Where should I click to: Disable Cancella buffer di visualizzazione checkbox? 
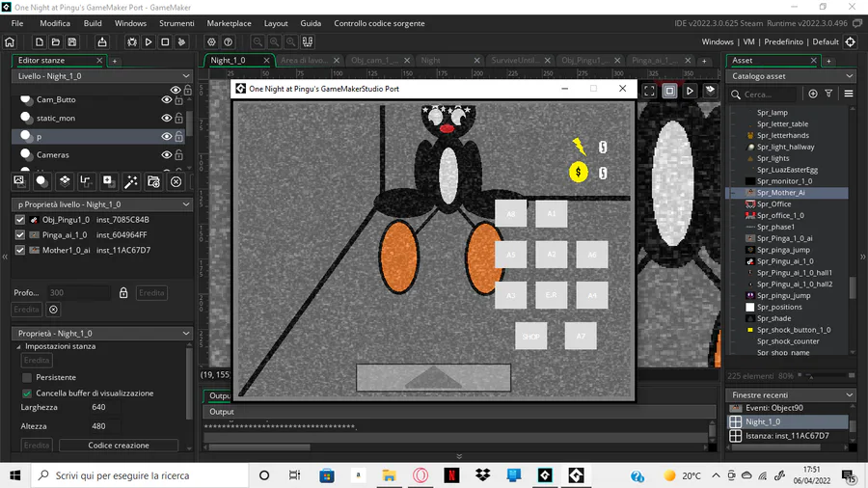[27, 393]
